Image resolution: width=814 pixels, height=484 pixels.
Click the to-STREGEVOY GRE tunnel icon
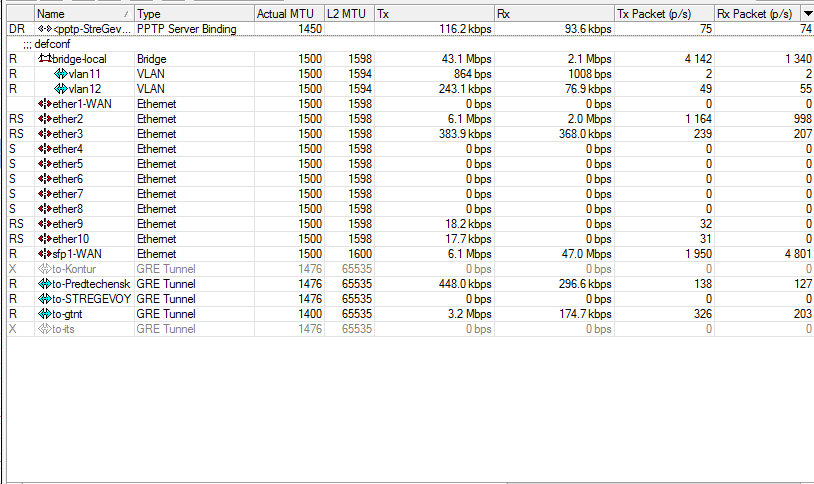tap(45, 299)
